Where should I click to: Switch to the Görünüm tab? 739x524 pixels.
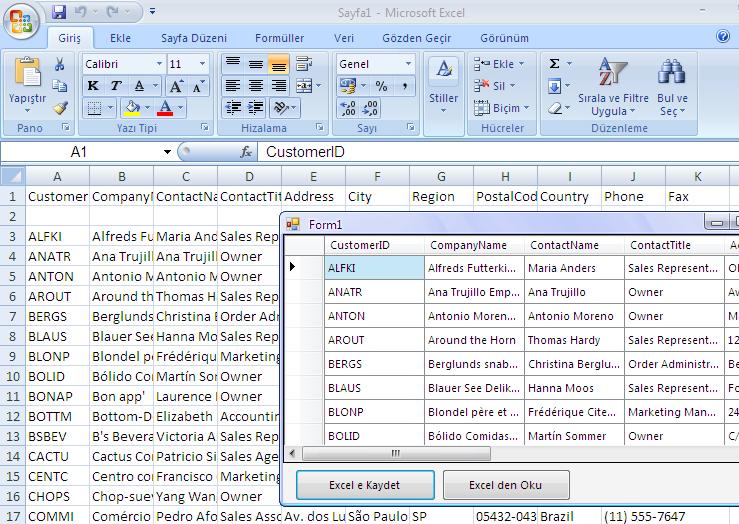(x=504, y=38)
